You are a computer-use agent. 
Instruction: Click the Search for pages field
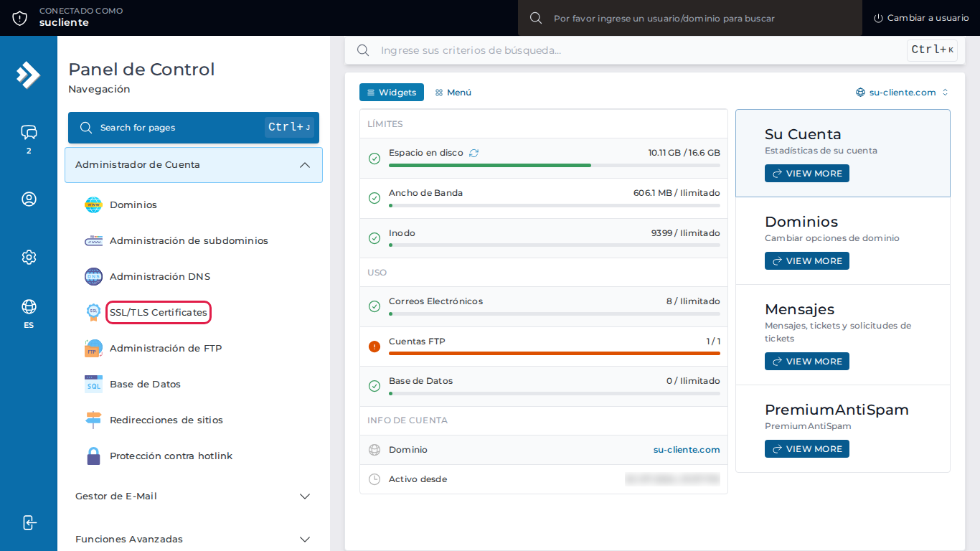pos(194,128)
